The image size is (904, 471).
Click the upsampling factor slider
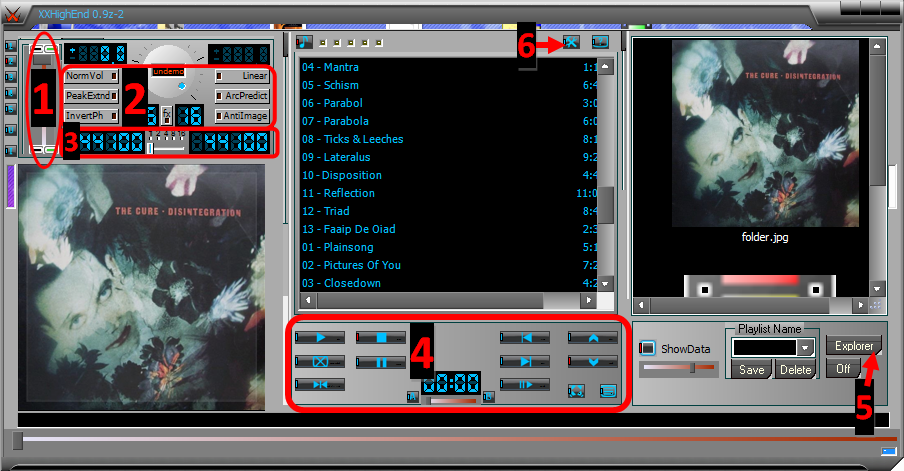(x=166, y=148)
